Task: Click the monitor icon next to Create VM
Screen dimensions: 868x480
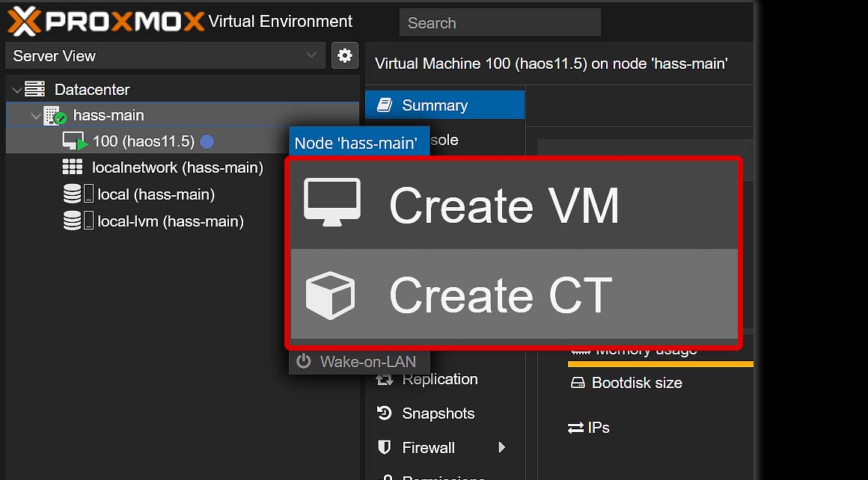Action: click(x=332, y=202)
